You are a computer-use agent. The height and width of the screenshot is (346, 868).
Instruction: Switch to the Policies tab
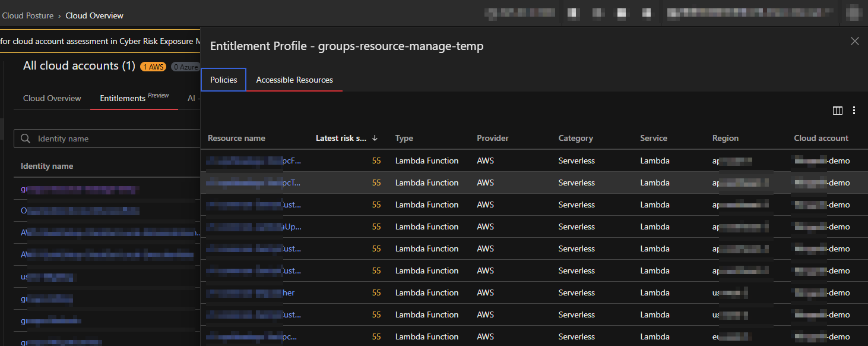(x=223, y=80)
